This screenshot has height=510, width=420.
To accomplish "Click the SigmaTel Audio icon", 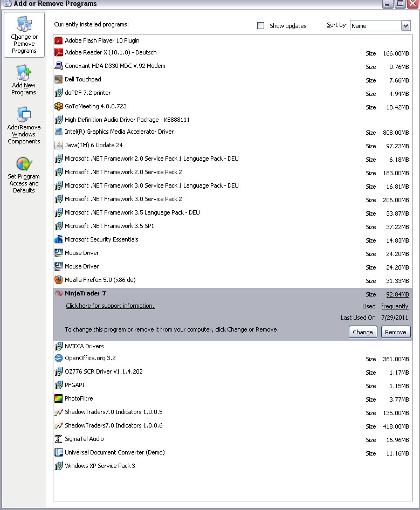I will click(59, 439).
